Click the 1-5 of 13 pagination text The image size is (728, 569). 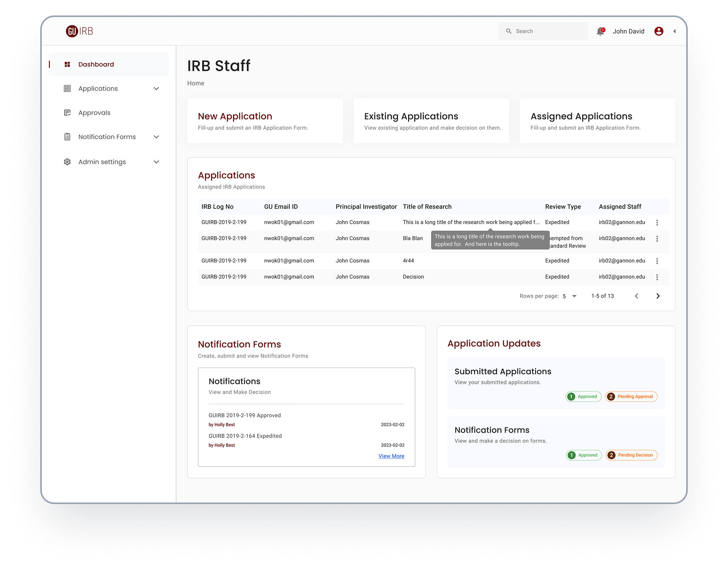602,296
